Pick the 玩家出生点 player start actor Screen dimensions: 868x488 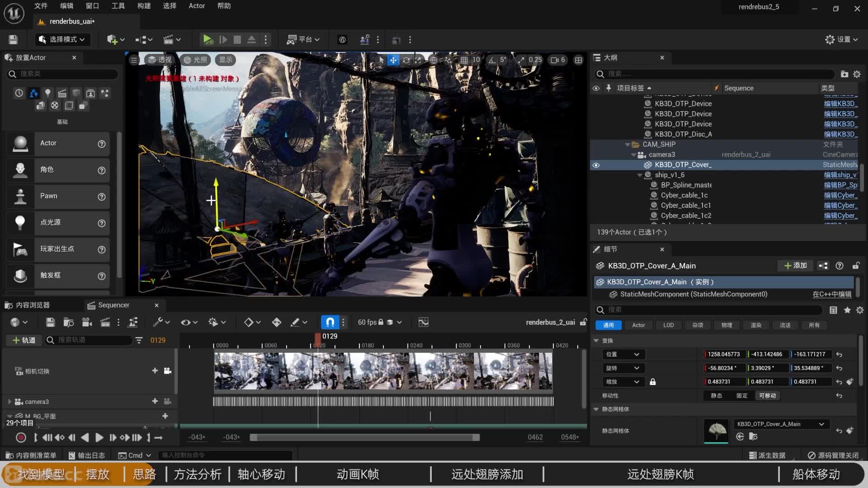pos(58,249)
